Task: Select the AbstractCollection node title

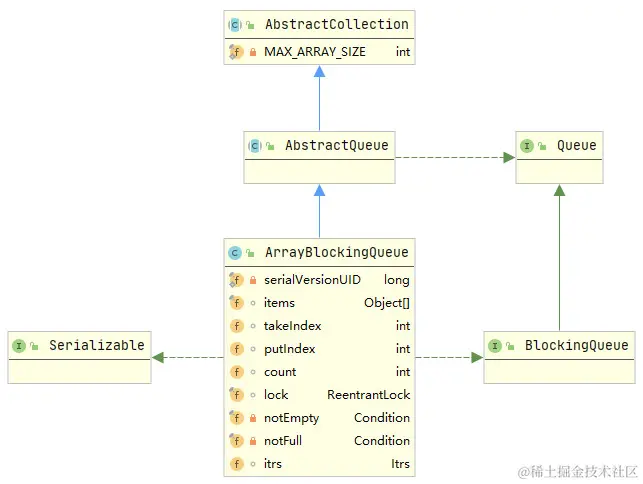Action: click(337, 24)
